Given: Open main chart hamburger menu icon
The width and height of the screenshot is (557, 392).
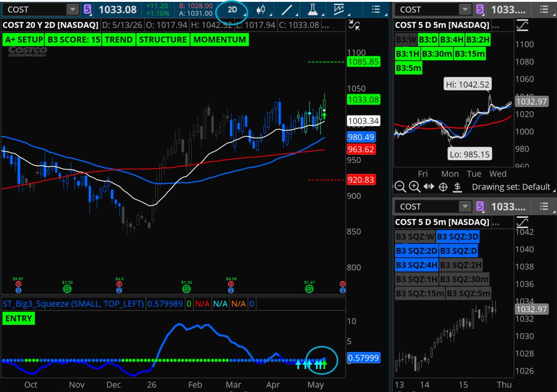Looking at the screenshot, I should [376, 10].
